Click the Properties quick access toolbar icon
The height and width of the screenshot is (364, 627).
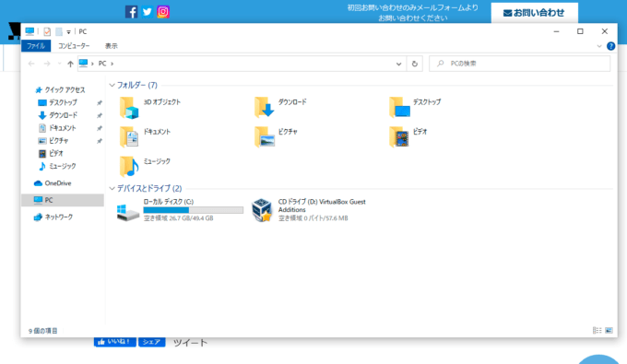pos(47,31)
